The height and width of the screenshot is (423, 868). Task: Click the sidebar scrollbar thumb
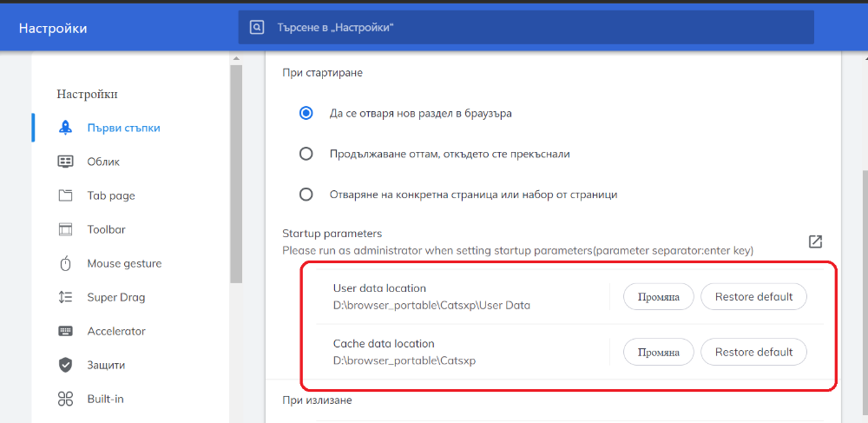pyautogui.click(x=236, y=174)
